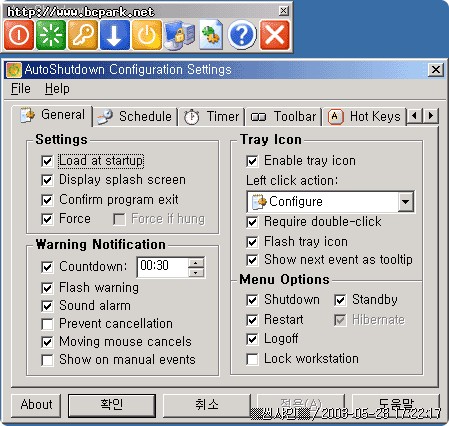Uncheck the Force checkbox
Image resolution: width=449 pixels, height=426 pixels.
(x=47, y=219)
